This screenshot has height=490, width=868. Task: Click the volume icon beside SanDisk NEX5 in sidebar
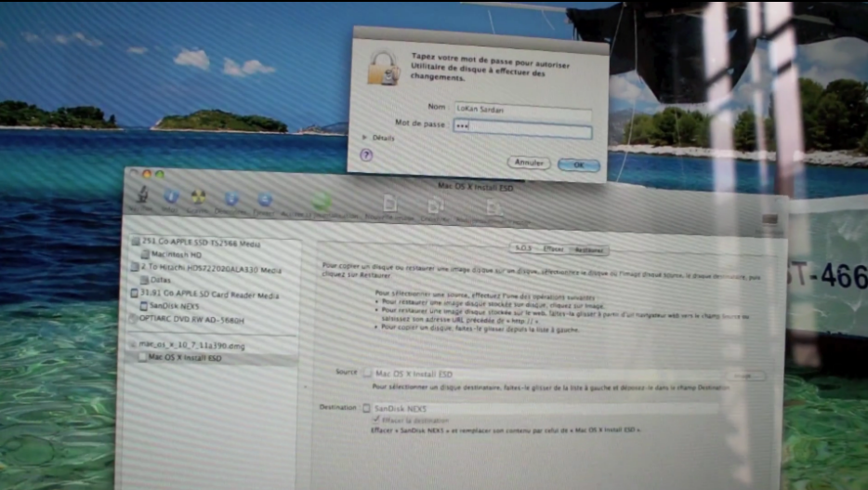[143, 305]
